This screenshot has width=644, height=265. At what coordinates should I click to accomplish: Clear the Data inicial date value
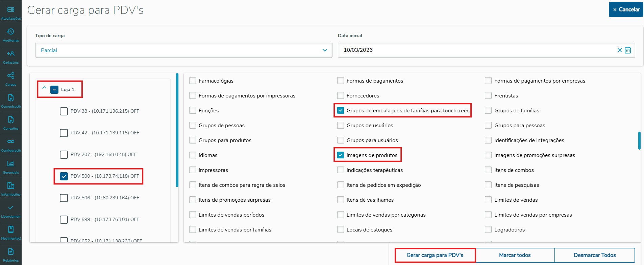620,50
